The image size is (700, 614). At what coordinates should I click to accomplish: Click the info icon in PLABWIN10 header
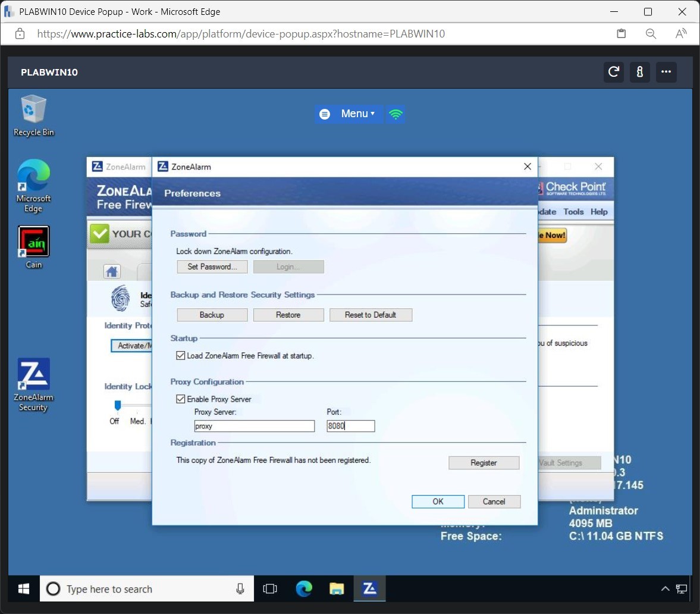(x=640, y=72)
